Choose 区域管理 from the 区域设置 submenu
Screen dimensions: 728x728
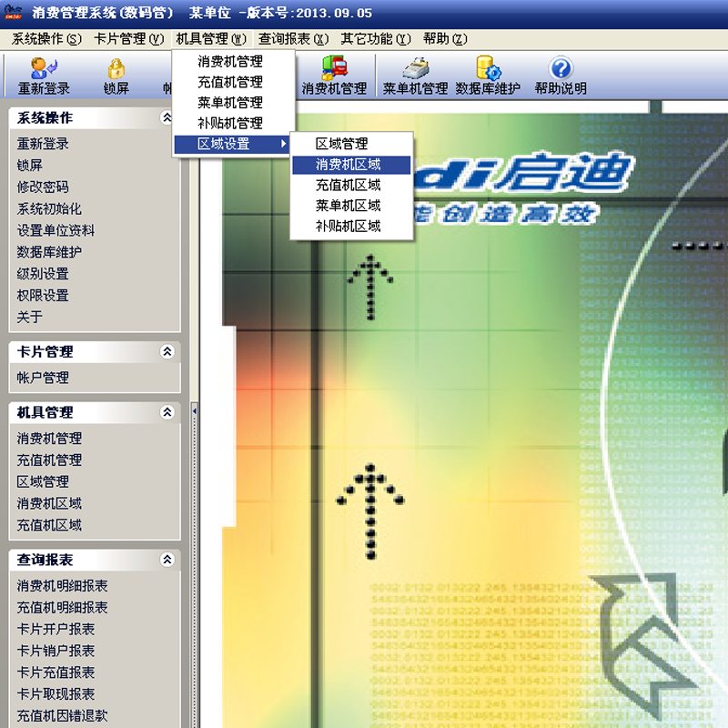point(342,144)
